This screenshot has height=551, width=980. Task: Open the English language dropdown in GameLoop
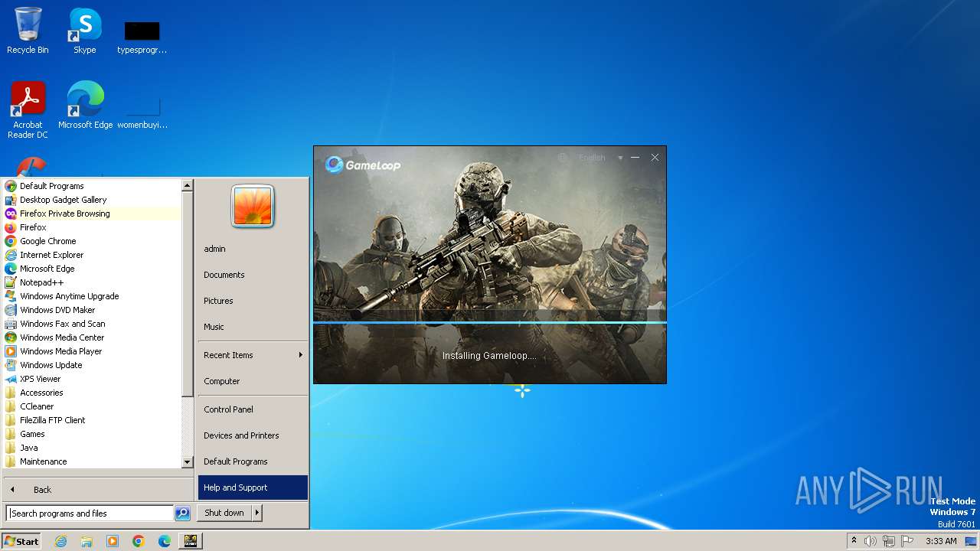click(x=601, y=158)
